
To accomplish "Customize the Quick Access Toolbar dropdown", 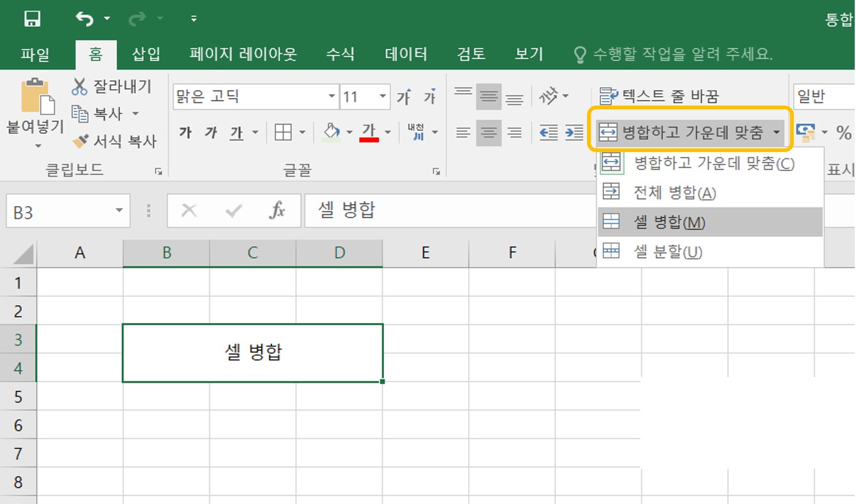I will [194, 19].
